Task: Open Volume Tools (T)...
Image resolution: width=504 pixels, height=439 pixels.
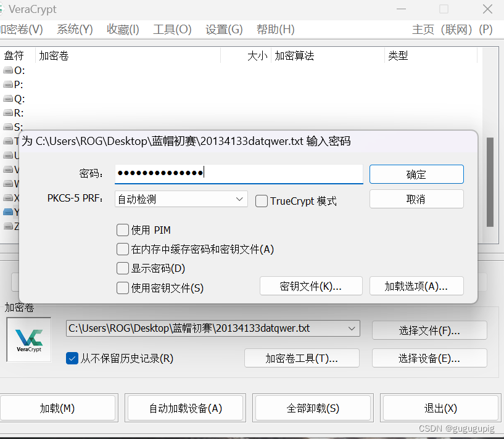Action: click(x=302, y=358)
